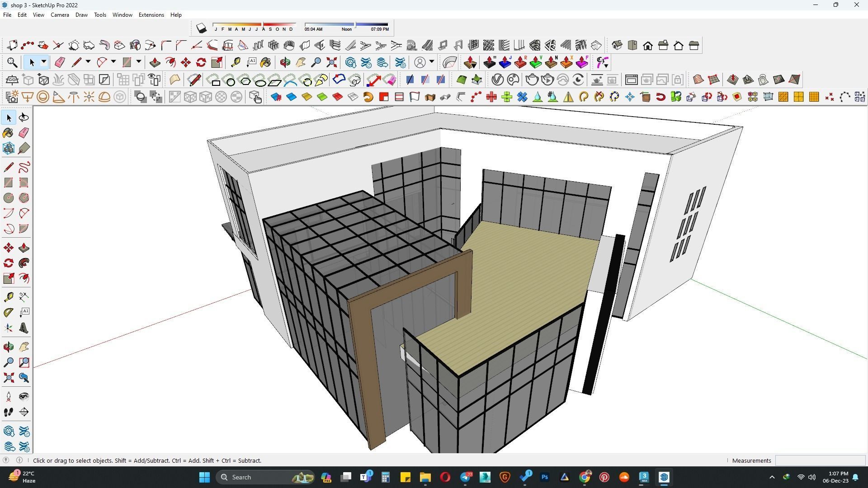Click the status bar info circle button
Screen dimensions: 868x488
[x=19, y=460]
